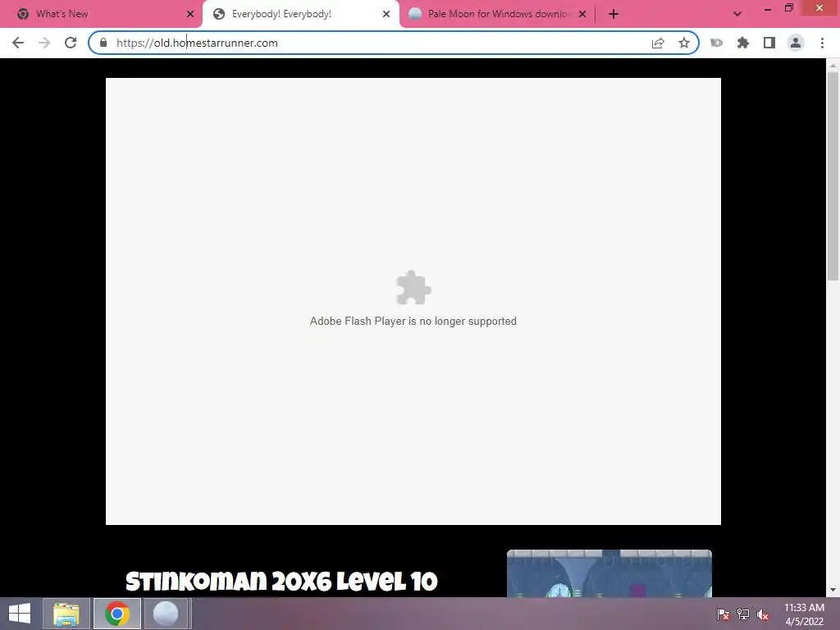840x630 pixels.
Task: Share this page using the share icon
Action: coord(658,43)
